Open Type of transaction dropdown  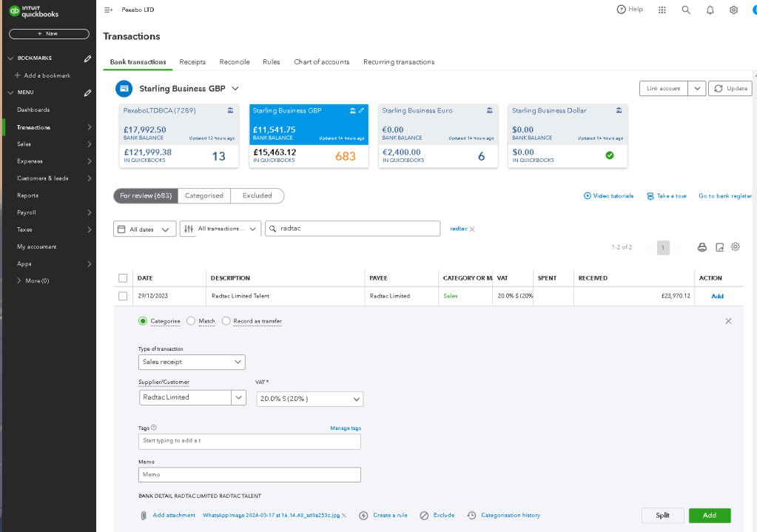192,362
